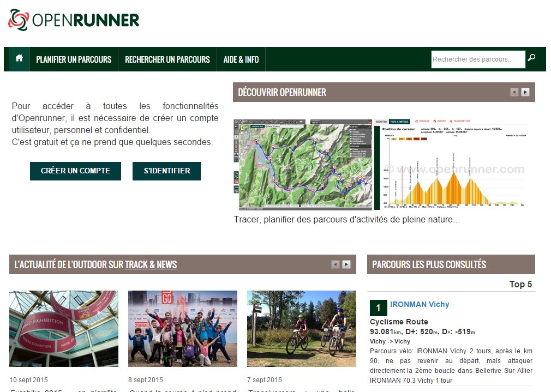The height and width of the screenshot is (392, 551).
Task: Open the Aide & Info menu
Action: coord(241,59)
